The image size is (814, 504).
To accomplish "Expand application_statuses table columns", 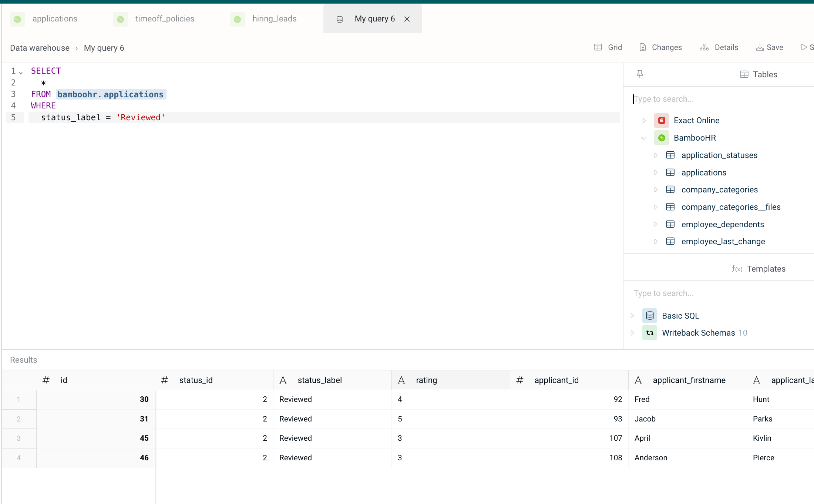I will (x=656, y=155).
